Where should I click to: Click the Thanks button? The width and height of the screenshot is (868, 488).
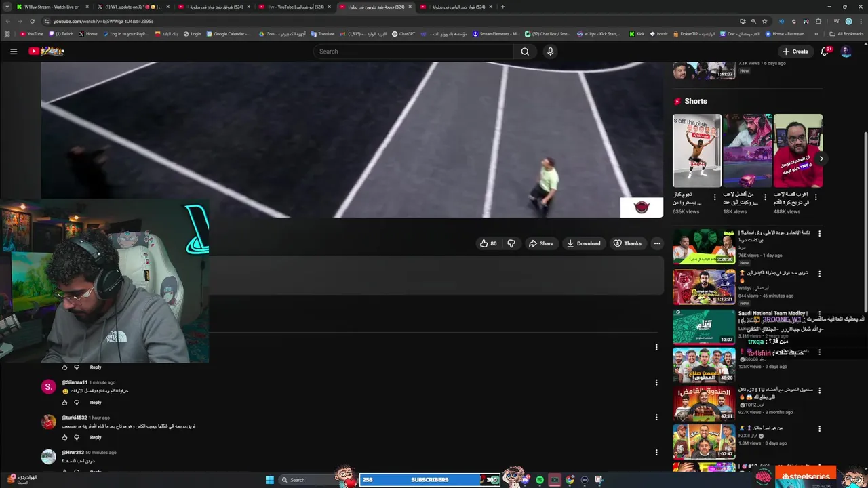point(627,243)
